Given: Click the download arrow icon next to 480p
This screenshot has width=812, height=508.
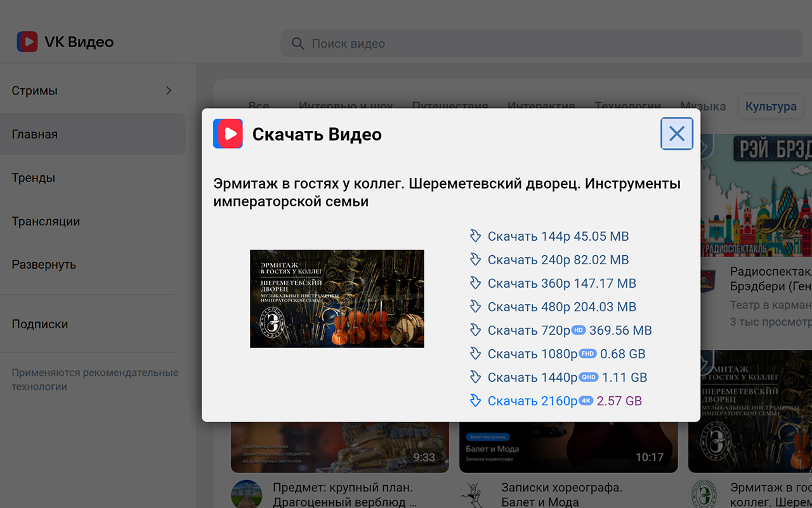Looking at the screenshot, I should tap(475, 306).
